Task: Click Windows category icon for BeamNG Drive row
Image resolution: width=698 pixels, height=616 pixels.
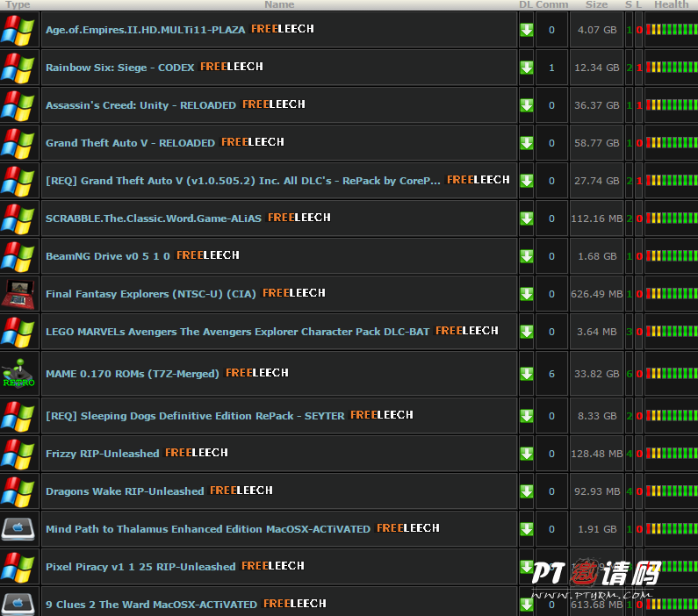Action: 18,256
